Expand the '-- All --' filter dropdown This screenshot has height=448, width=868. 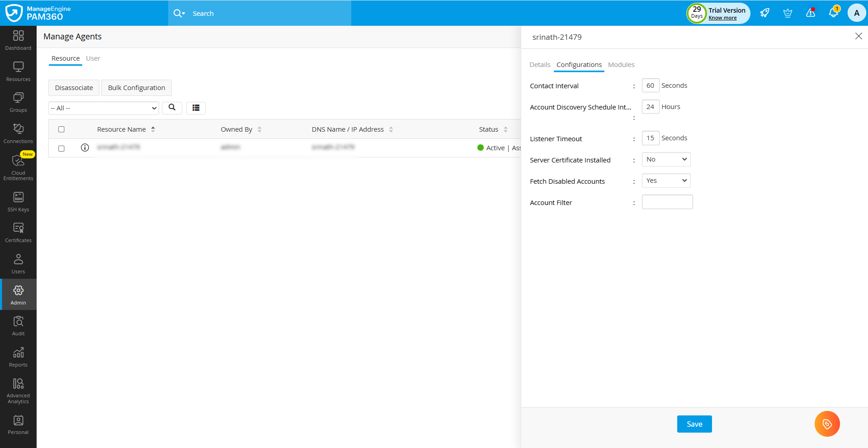pyautogui.click(x=104, y=108)
